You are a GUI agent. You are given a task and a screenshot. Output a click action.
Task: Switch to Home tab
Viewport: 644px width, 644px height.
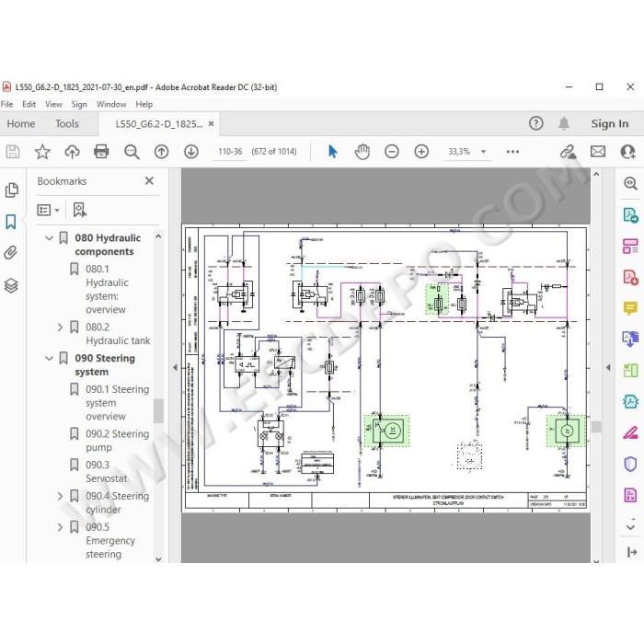pyautogui.click(x=21, y=123)
